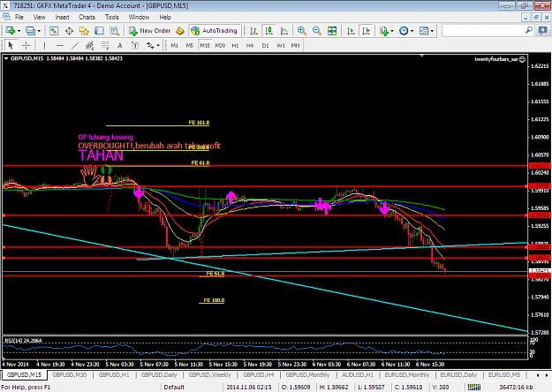Switch to the EURUSD,Daily chart tab

tap(458, 374)
